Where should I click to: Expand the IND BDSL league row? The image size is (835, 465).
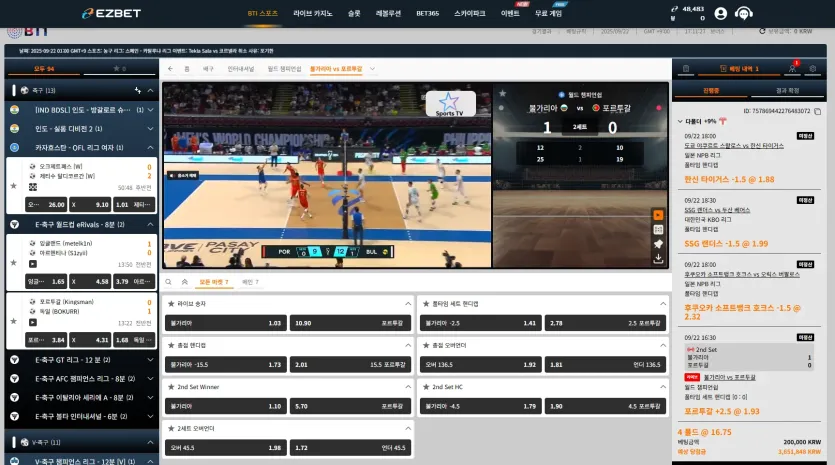coord(151,110)
